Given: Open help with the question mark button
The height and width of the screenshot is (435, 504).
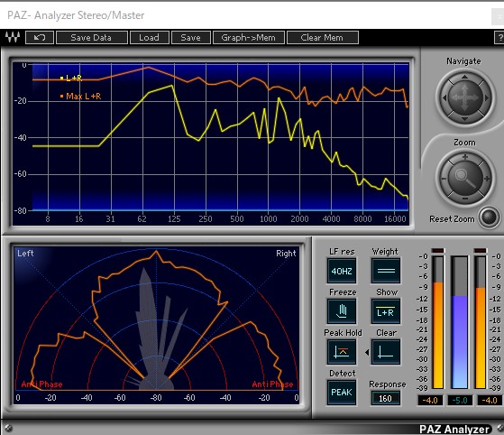Looking at the screenshot, I should (x=499, y=37).
